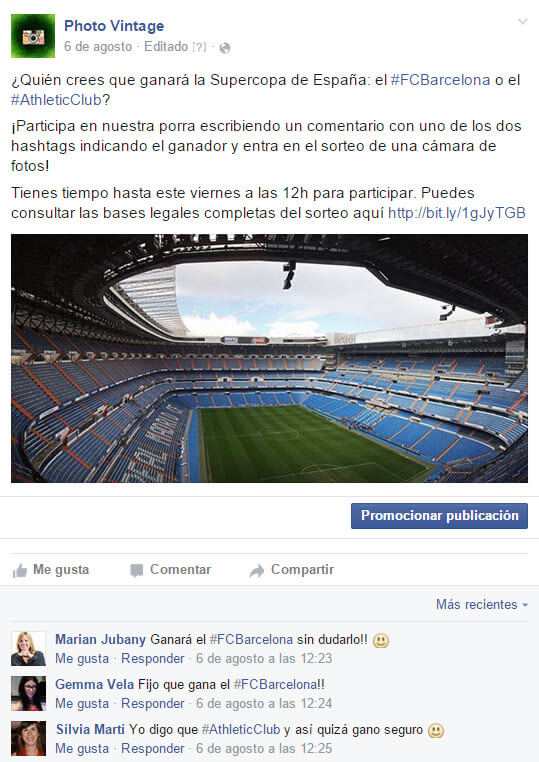Viewport: 539px width, 762px height.
Task: Click the thumbs-up Me gusta icon
Action: click(x=19, y=570)
